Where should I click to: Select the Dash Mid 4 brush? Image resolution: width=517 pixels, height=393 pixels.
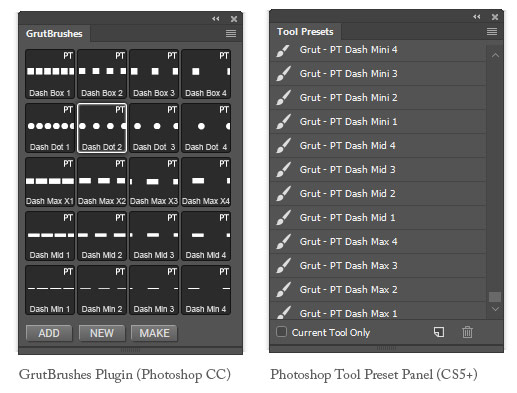click(x=206, y=236)
